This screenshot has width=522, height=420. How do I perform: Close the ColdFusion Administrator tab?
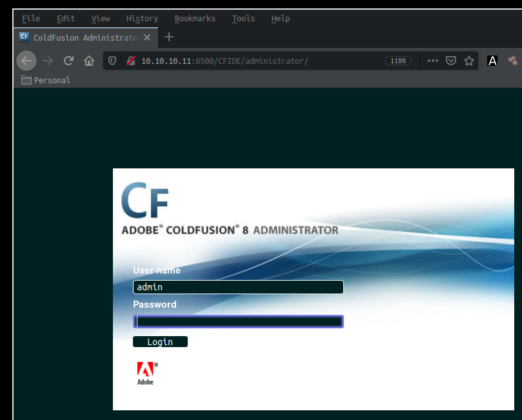(147, 37)
